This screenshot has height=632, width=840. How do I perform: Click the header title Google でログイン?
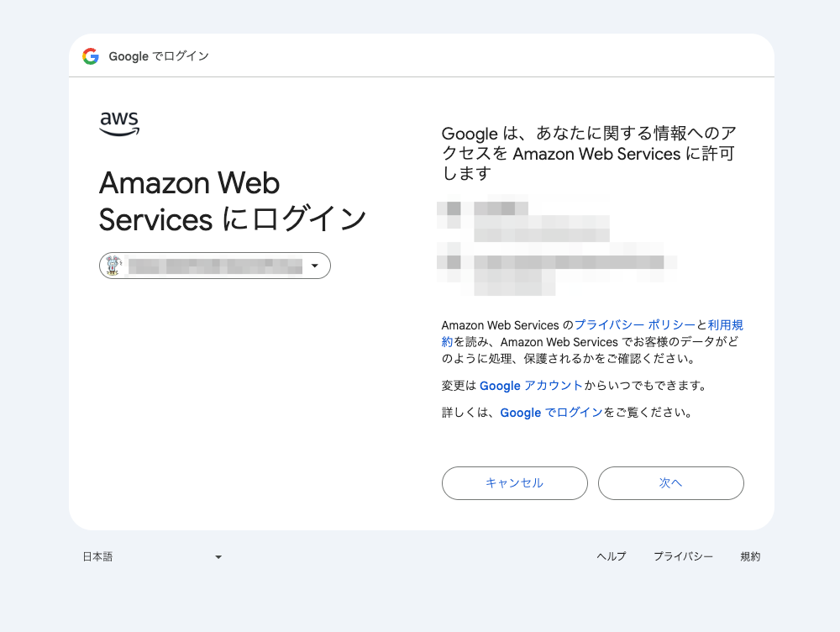pyautogui.click(x=159, y=56)
